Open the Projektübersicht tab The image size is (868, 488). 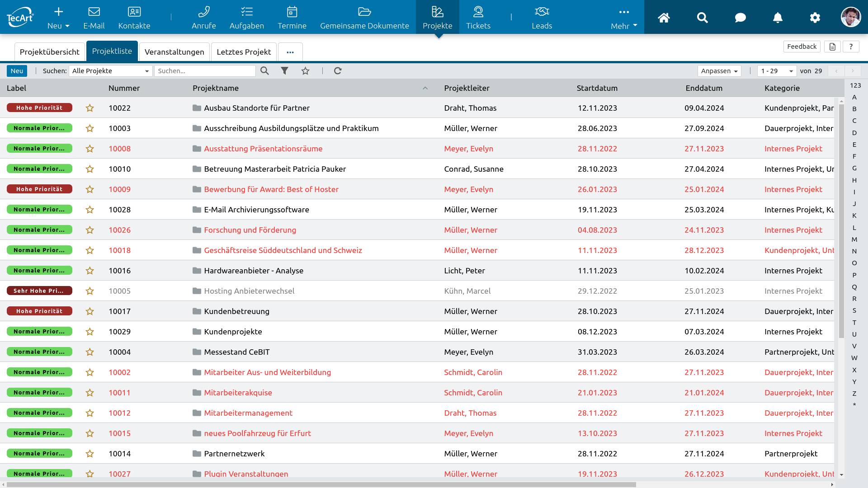pos(49,52)
